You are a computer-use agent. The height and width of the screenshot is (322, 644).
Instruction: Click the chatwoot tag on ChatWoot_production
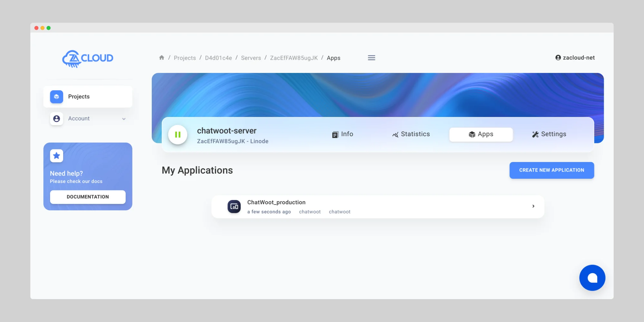pyautogui.click(x=310, y=212)
